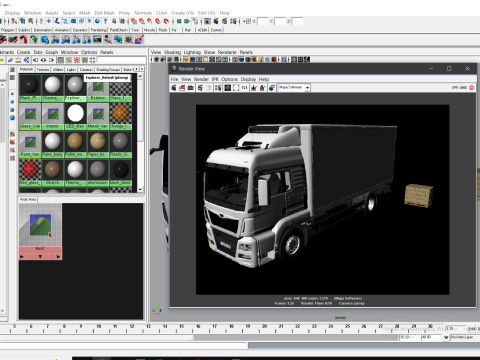Switch to the Rendering shelf tab
480x360 pixels.
click(x=99, y=30)
